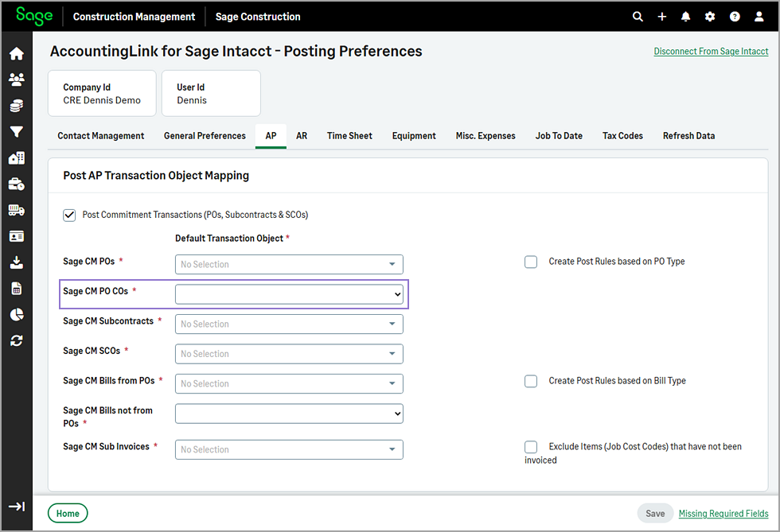Open the Sage CM SCOs dropdown
Viewport: 780px width, 532px height.
tap(289, 354)
